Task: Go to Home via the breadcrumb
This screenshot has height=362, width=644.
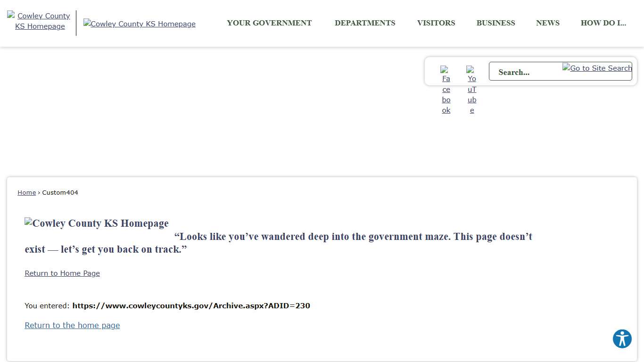Action: (27, 192)
